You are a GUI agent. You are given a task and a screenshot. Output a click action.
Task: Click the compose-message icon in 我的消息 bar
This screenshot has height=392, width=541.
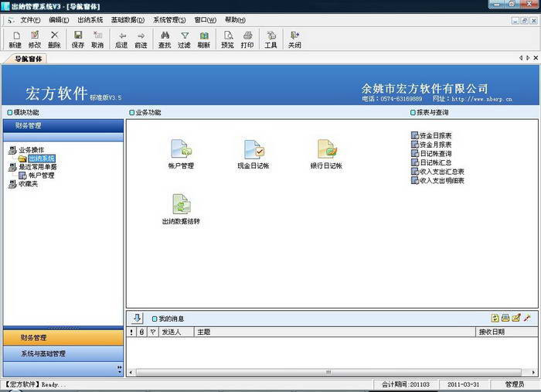516,318
